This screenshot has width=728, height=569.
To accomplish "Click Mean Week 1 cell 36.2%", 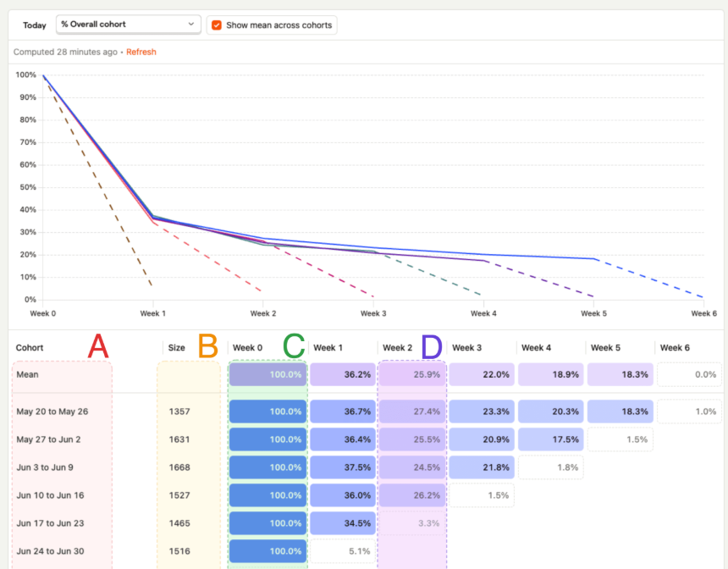I will point(343,374).
